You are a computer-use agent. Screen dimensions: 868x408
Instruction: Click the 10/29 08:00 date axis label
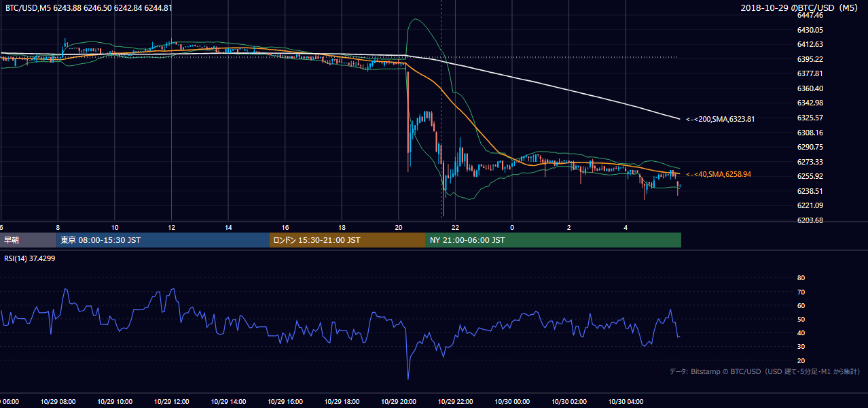point(58,401)
